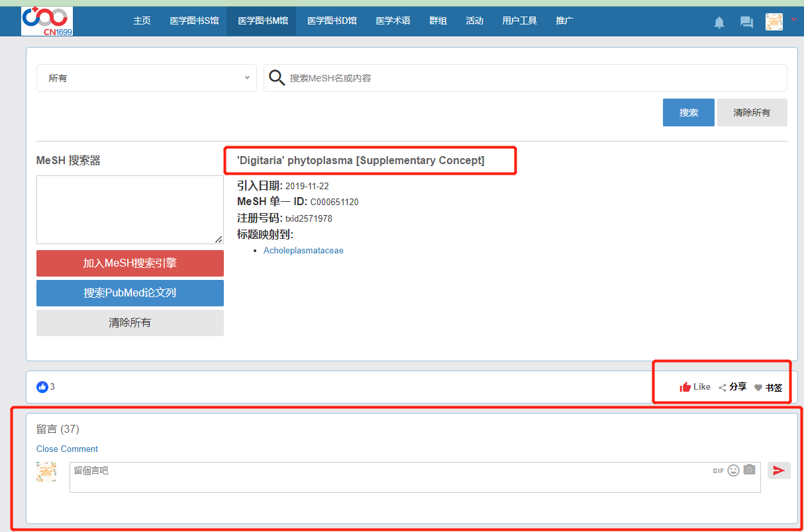Open the emoji picker in comment box
Screen dimensions: 804x532
click(x=733, y=470)
